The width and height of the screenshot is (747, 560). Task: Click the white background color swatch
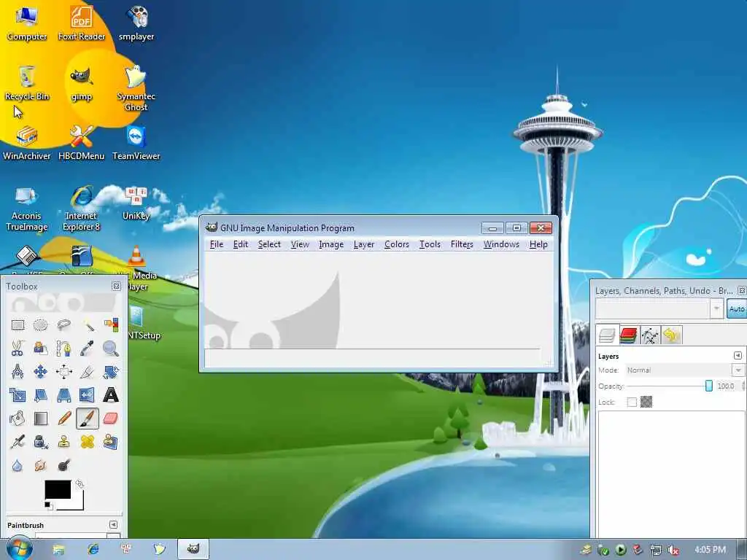[x=77, y=505]
